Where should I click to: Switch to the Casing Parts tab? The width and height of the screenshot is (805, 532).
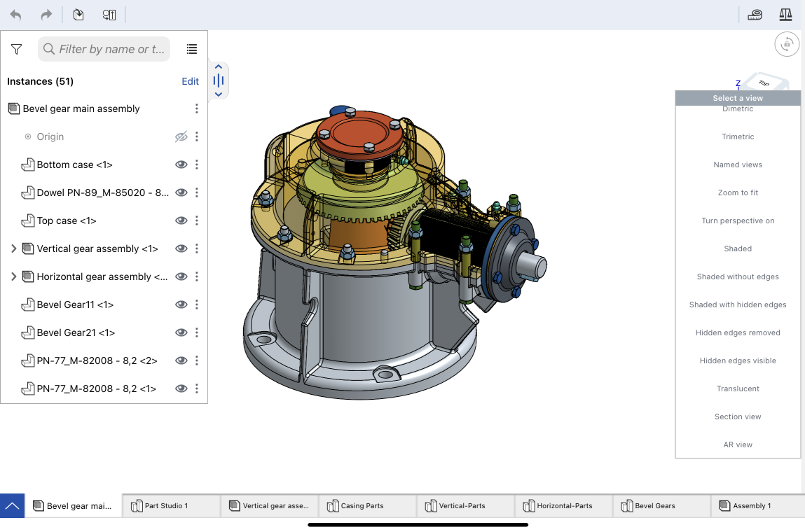coord(367,505)
